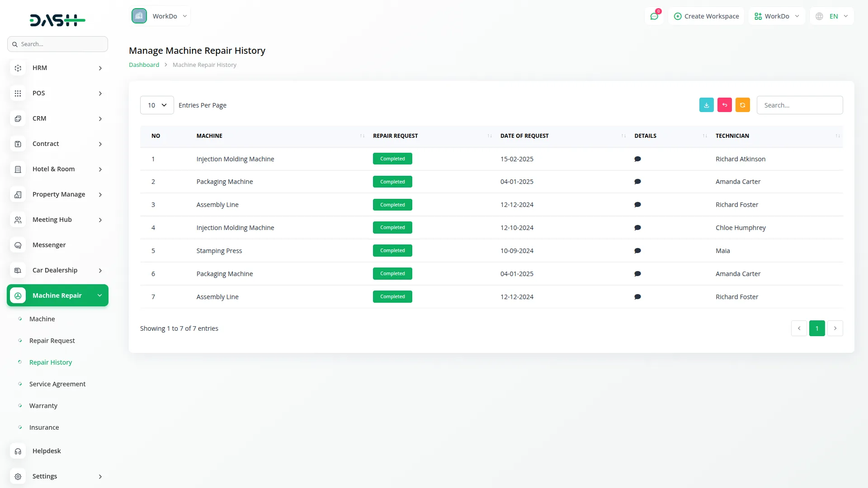868x488 pixels.
Task: Switch to the Repair Request section
Action: click(52, 341)
